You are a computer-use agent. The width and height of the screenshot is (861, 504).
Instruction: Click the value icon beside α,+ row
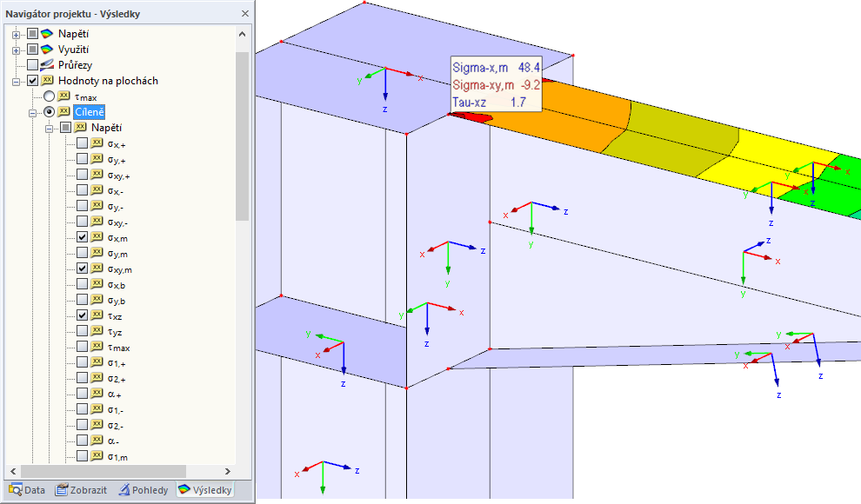(97, 394)
